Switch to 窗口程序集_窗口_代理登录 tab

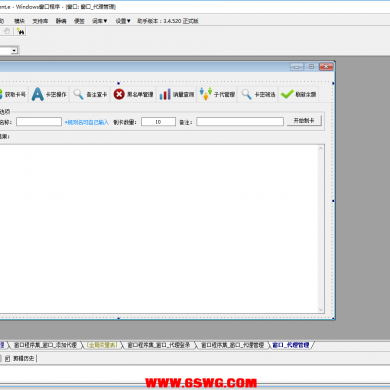click(159, 345)
